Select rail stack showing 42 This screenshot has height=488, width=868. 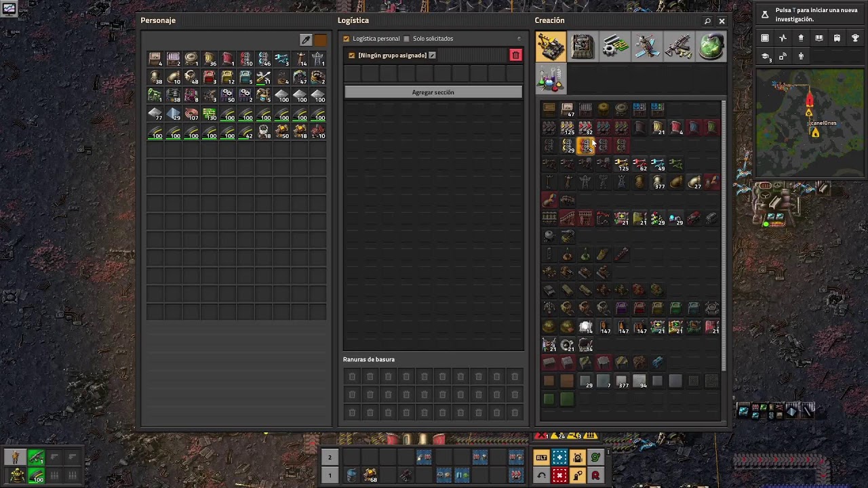(245, 132)
